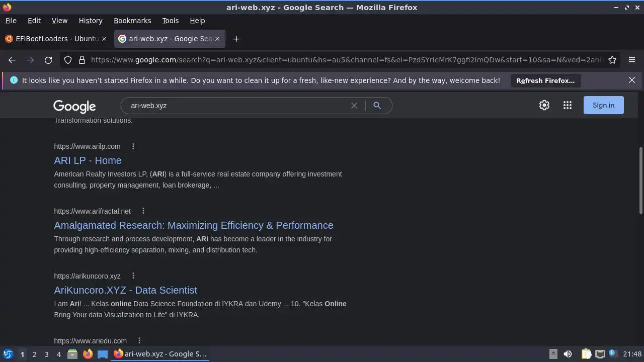Clear the Google search box text
The width and height of the screenshot is (644, 362).
tap(354, 106)
